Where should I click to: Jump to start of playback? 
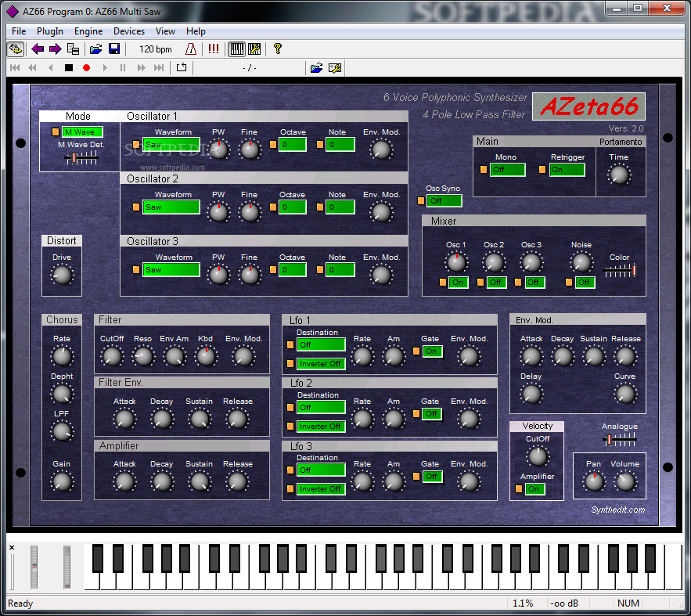[15, 68]
